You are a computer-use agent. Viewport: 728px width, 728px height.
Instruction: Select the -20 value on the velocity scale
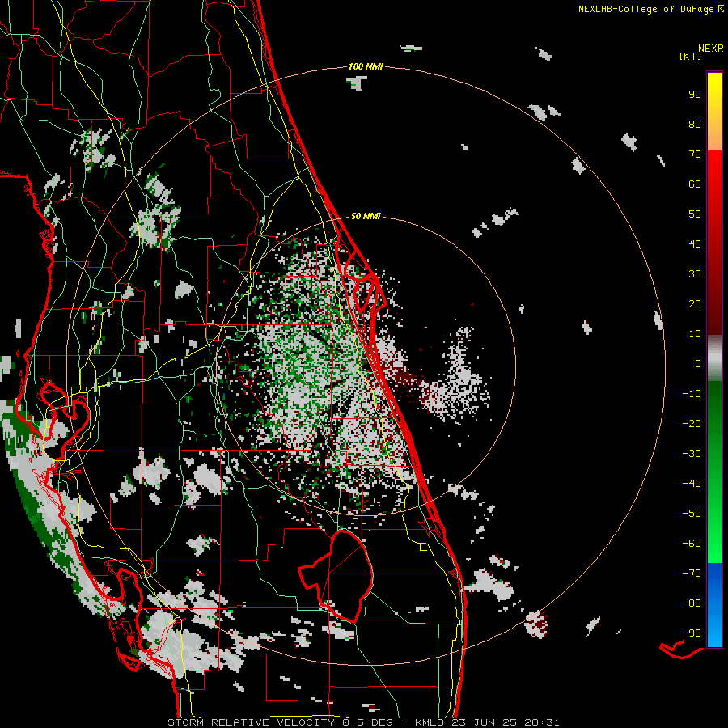pos(692,423)
